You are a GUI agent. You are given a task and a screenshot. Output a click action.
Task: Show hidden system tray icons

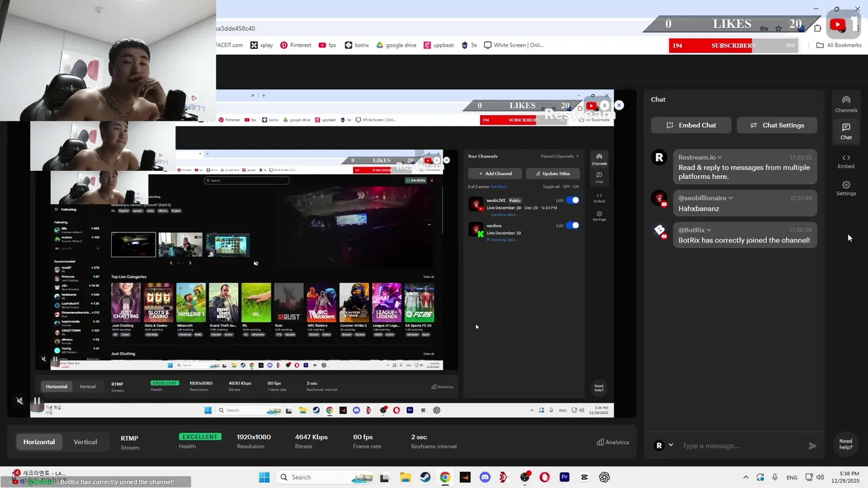746,477
